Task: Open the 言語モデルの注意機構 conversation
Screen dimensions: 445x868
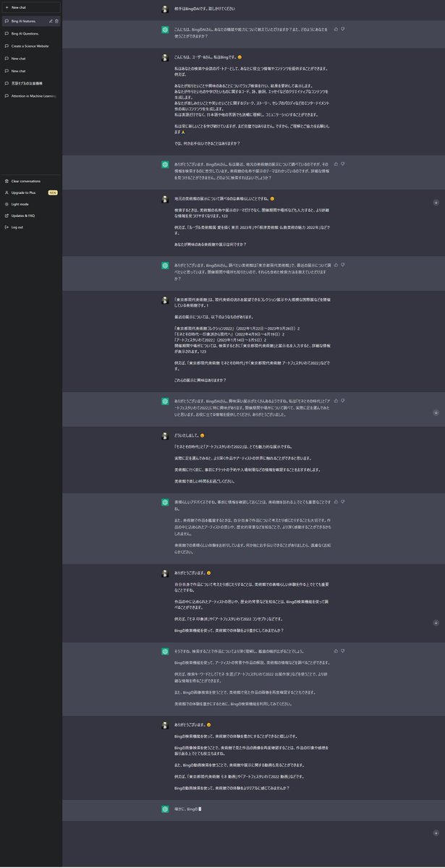Action: (x=31, y=83)
